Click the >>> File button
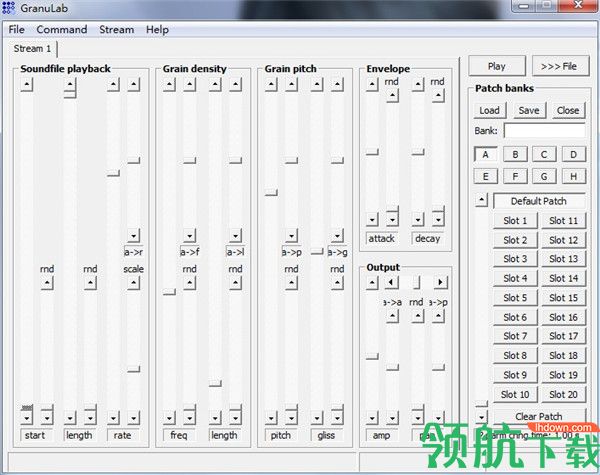This screenshot has width=600, height=475. pyautogui.click(x=559, y=66)
